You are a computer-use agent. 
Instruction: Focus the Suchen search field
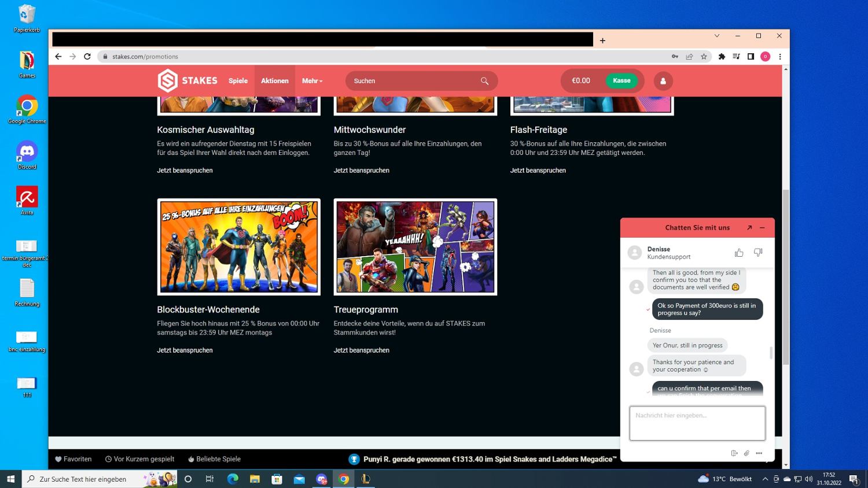coord(421,81)
